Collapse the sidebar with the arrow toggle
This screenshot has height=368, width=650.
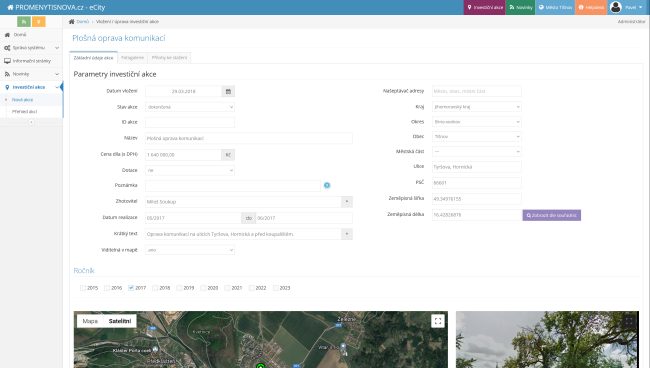tap(31, 122)
